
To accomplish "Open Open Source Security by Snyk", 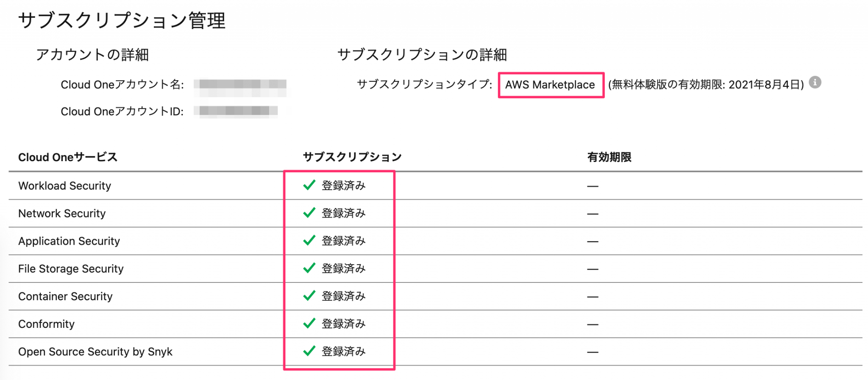I will tap(95, 352).
